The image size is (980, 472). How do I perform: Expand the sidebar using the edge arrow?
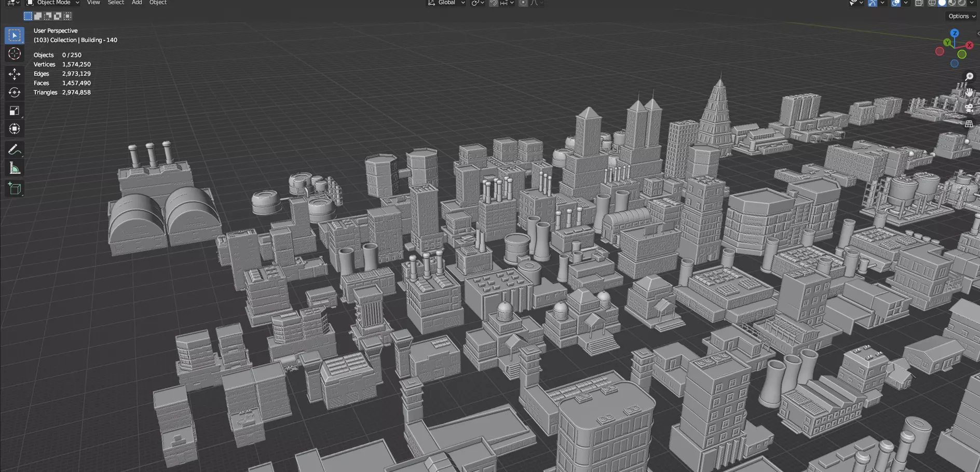point(978,33)
